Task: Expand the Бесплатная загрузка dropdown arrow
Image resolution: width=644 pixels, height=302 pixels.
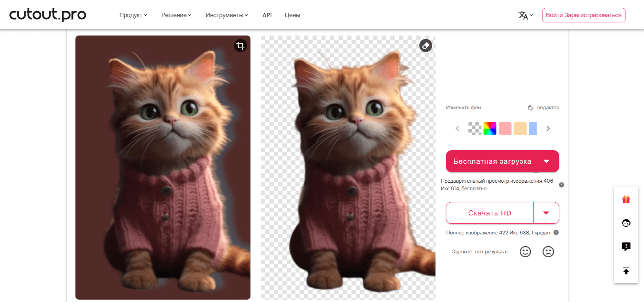Action: coord(546,161)
